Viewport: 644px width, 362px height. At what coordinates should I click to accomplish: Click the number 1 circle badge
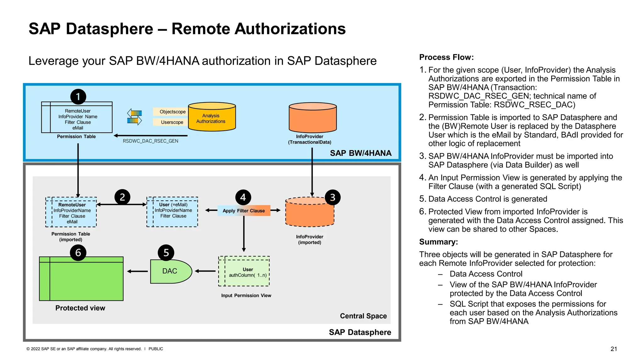click(78, 97)
